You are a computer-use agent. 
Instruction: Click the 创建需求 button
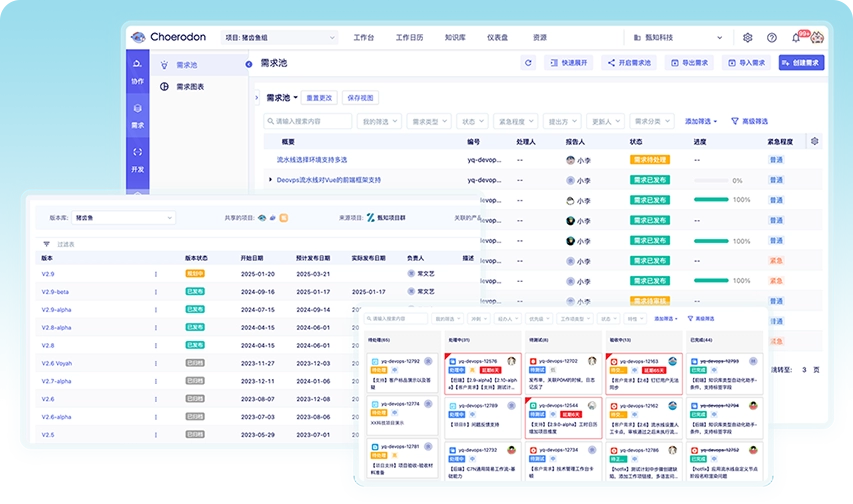point(801,63)
